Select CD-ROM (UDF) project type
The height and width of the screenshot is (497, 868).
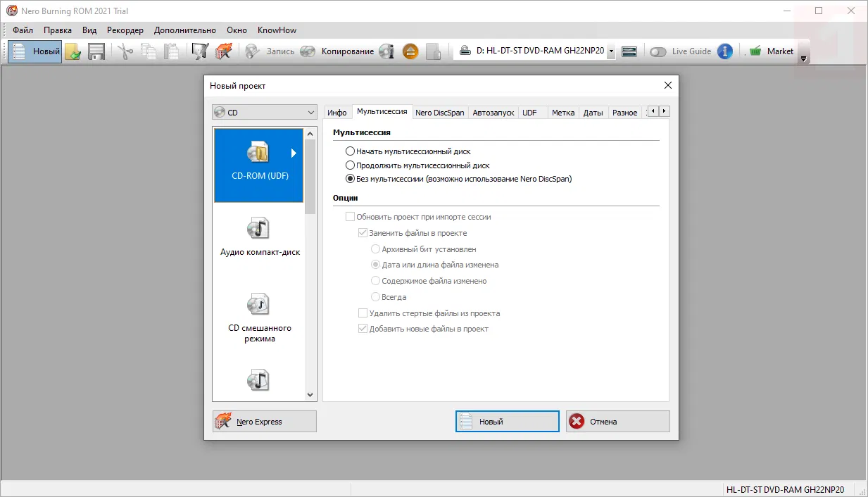pyautogui.click(x=259, y=165)
